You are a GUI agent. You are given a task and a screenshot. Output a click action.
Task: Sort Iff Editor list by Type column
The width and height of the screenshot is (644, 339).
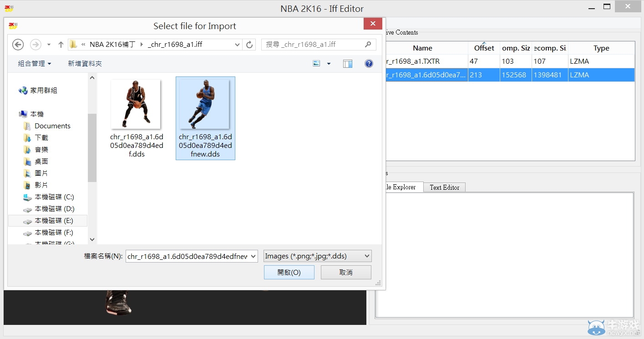pos(601,48)
